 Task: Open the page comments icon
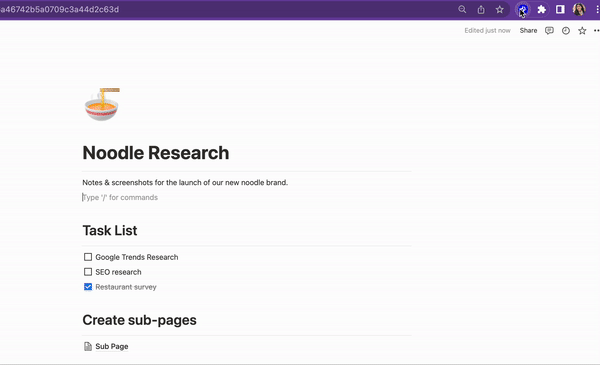click(x=549, y=31)
